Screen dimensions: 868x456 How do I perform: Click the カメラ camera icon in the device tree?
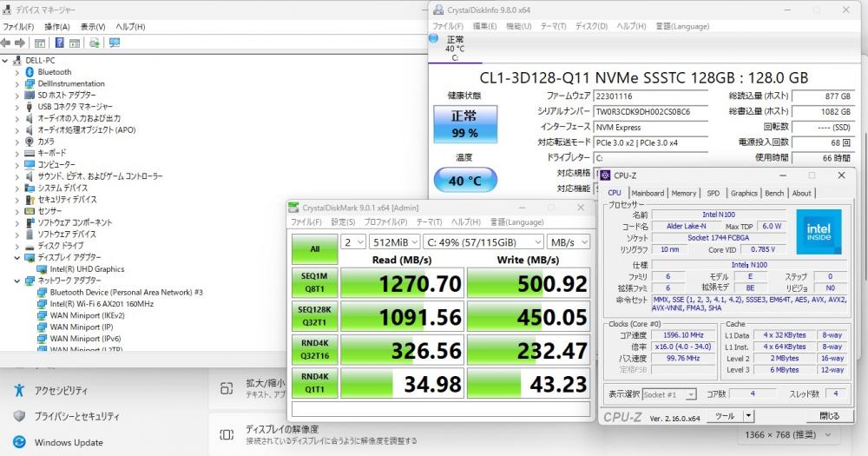30,142
